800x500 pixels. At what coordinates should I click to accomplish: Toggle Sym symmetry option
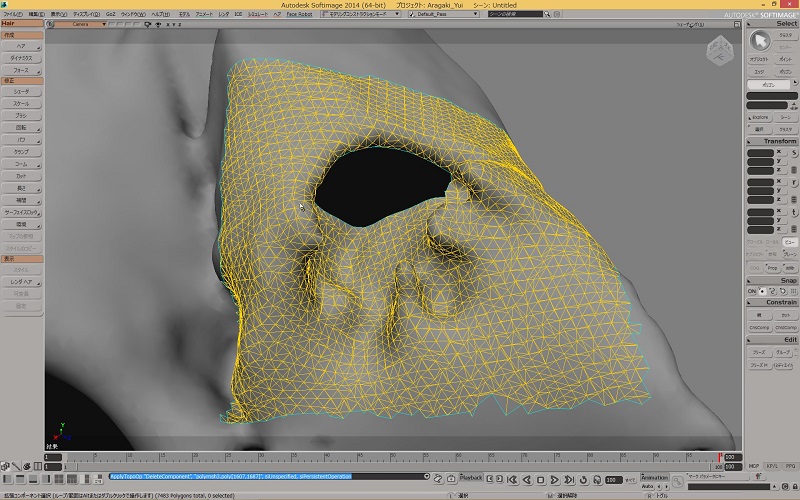coord(790,267)
